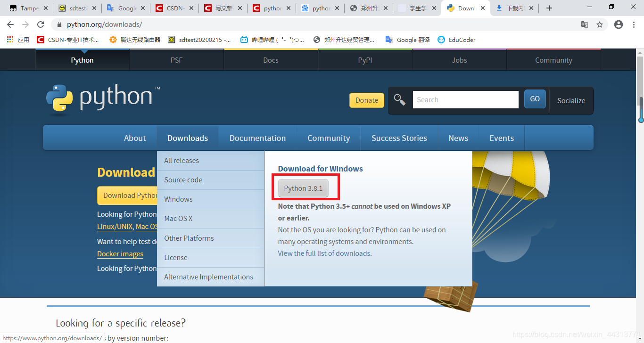644x343 pixels.
Task: Open the Socialize dropdown
Action: 571,100
